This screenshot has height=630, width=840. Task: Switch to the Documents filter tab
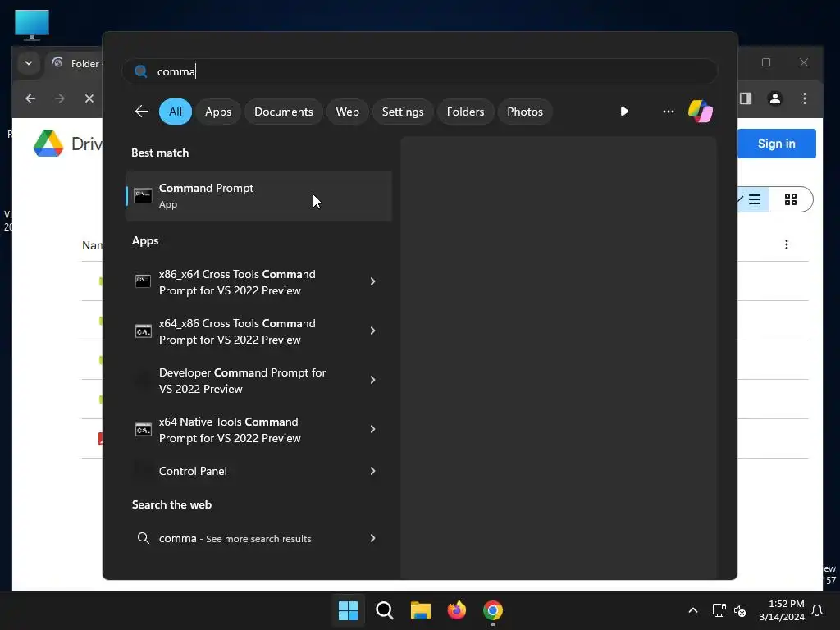click(283, 112)
